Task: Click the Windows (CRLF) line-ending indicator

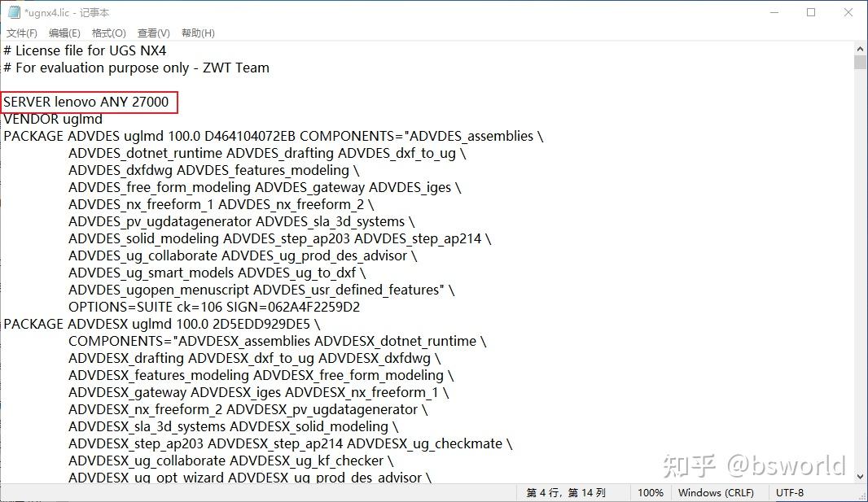Action: 717,492
